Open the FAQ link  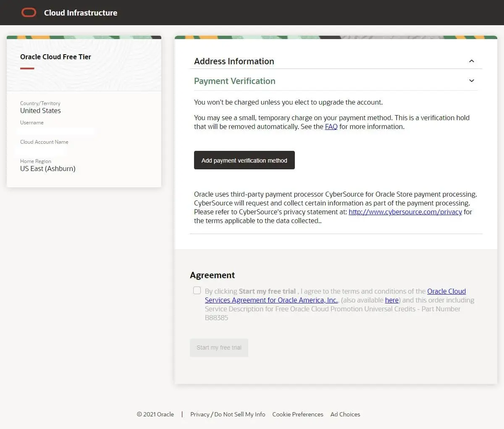[331, 126]
